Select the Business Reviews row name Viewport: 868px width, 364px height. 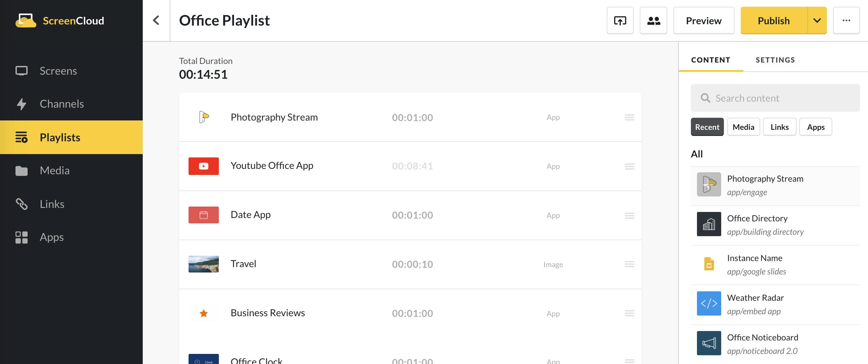(x=268, y=313)
